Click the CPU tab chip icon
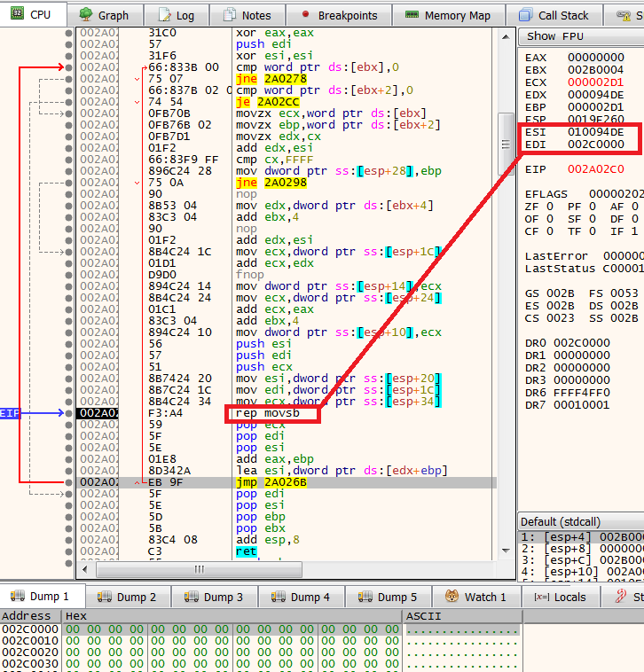This screenshot has width=644, height=672. click(17, 13)
